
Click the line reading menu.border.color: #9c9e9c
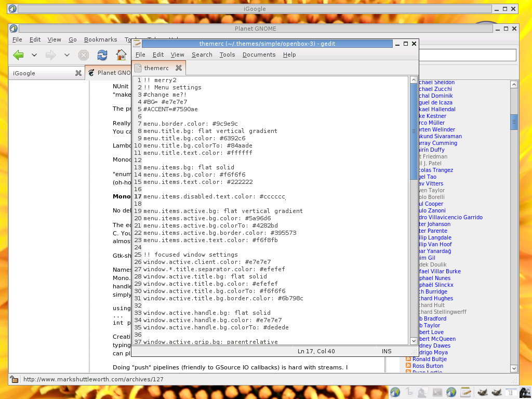point(190,124)
